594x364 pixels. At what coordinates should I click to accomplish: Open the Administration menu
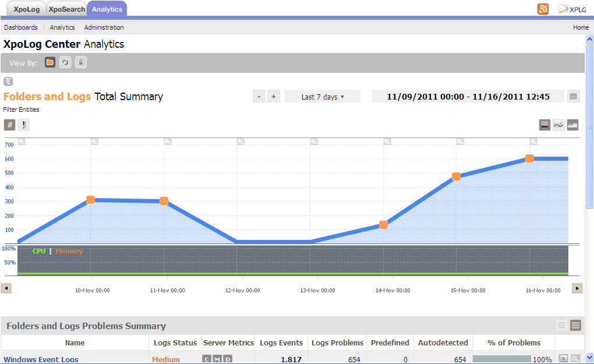click(104, 27)
